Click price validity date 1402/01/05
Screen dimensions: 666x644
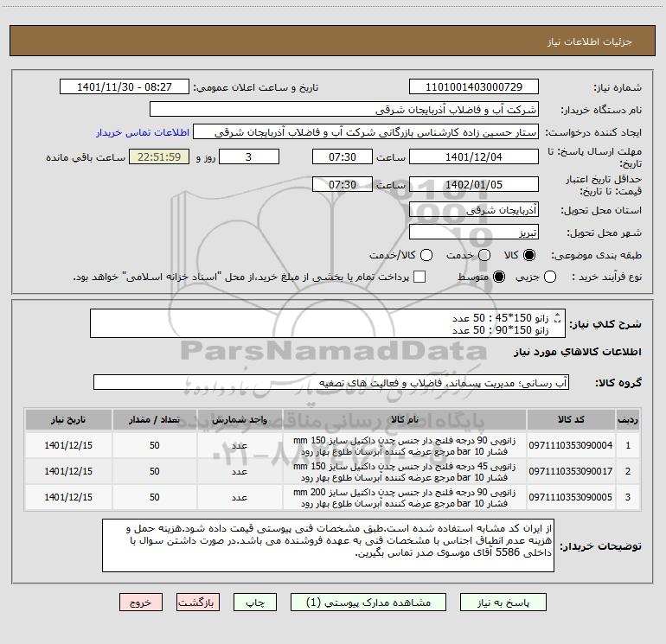(474, 184)
